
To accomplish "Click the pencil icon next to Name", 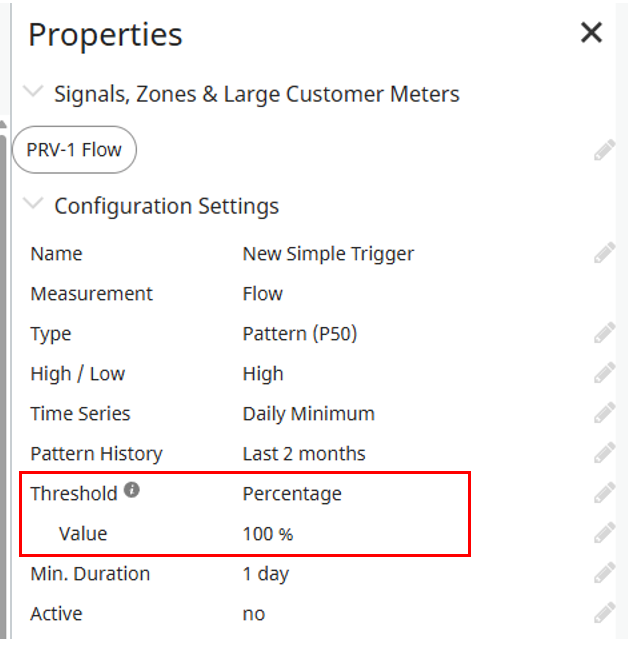I will point(604,253).
